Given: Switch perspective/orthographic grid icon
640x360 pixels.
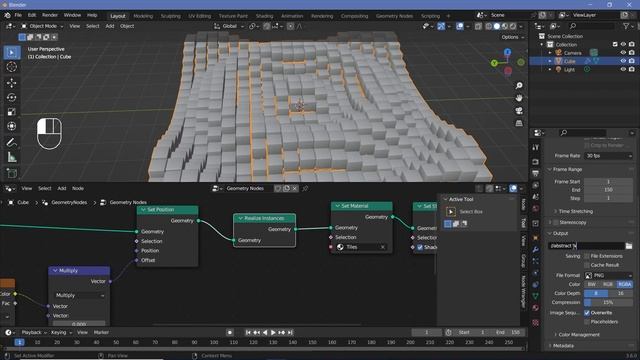Looking at the screenshot, I should (x=519, y=123).
